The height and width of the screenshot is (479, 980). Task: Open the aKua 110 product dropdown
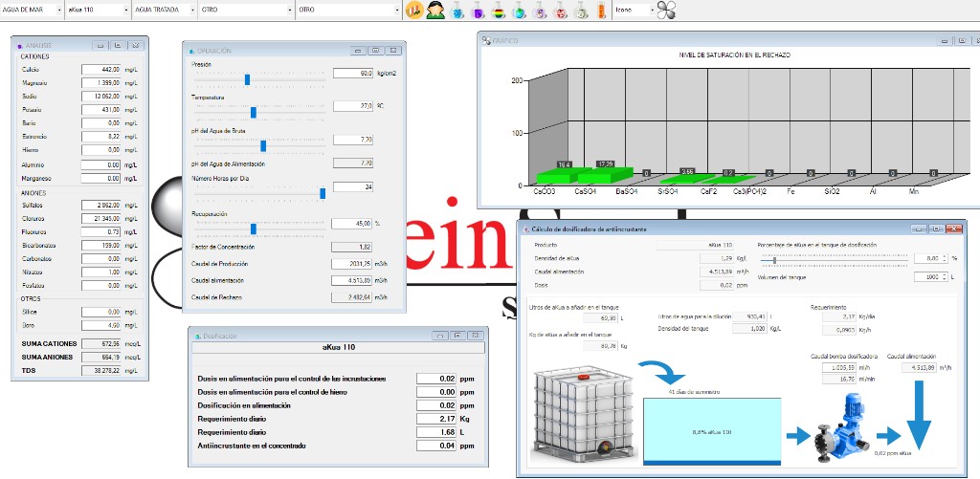[99, 10]
